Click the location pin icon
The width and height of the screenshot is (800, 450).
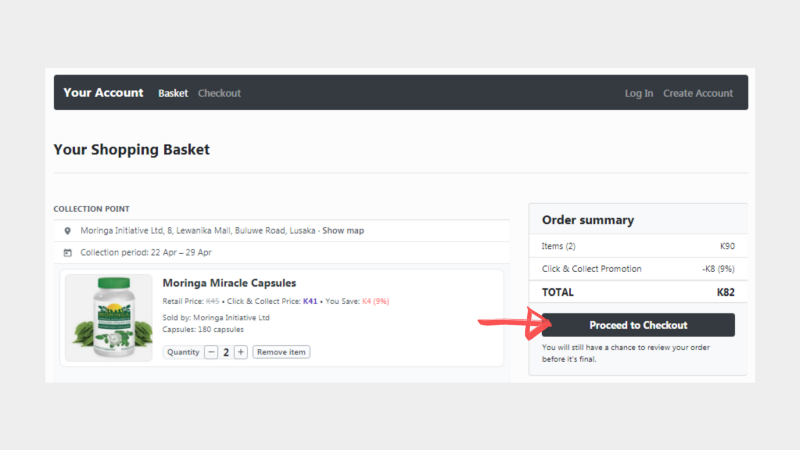tap(67, 231)
